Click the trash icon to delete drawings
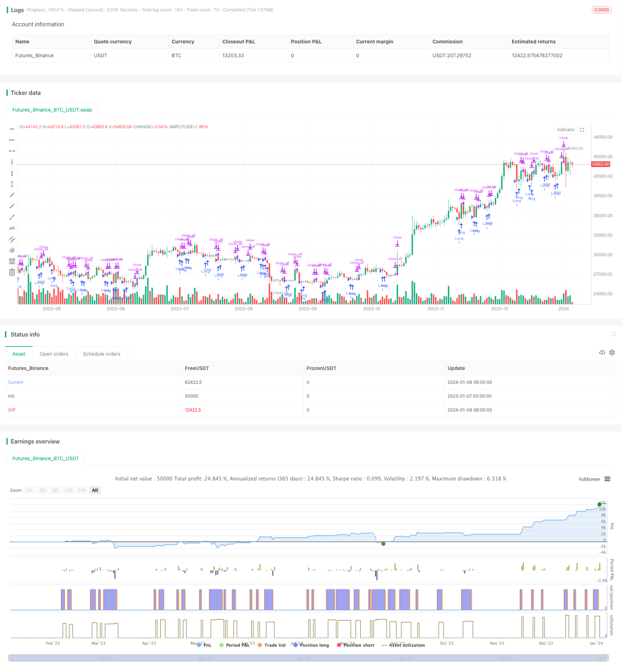622x672 pixels. click(x=12, y=272)
